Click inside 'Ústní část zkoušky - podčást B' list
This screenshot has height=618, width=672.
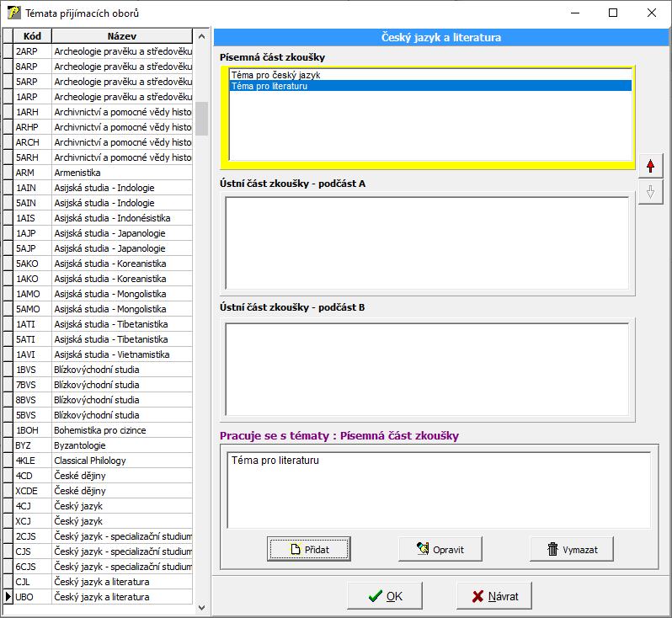coord(427,369)
